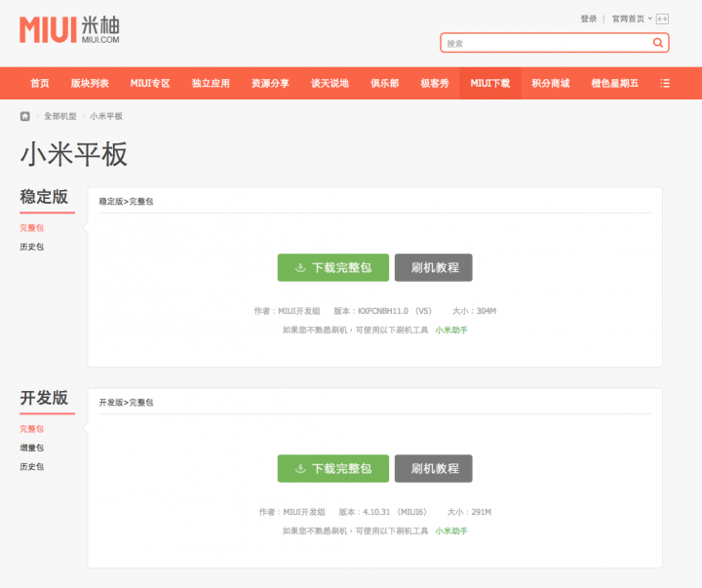Click the 版本：KXFCNBH11.0 (V5) text

click(x=383, y=311)
